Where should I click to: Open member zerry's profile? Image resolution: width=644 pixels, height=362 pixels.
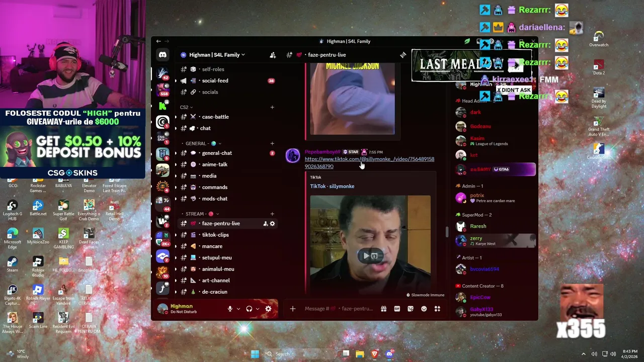[495, 241]
